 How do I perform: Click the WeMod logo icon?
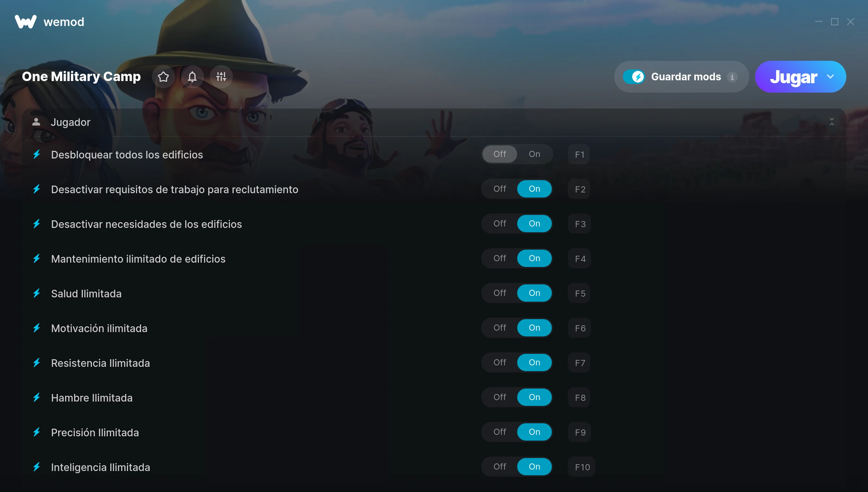[25, 22]
